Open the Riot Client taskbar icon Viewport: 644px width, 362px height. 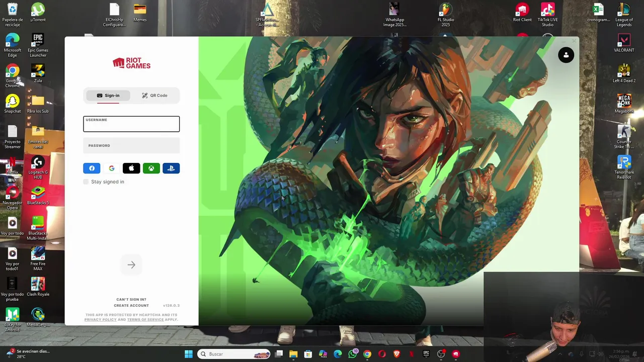tap(456, 354)
